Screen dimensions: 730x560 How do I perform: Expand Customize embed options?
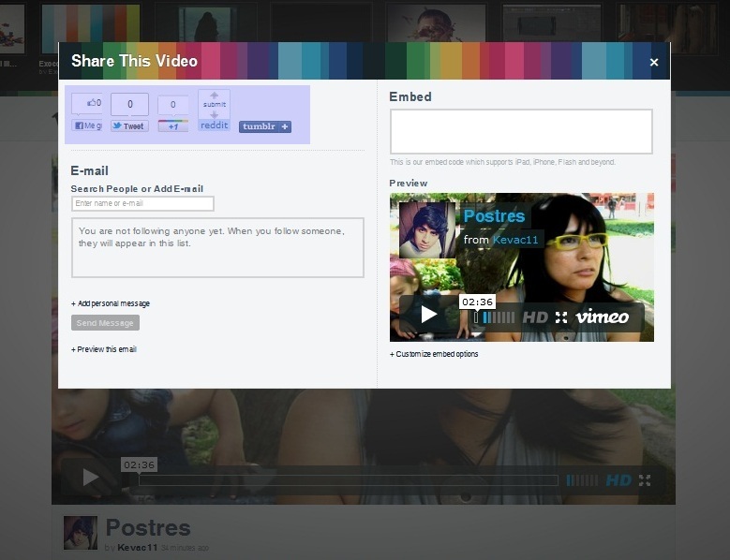(434, 354)
